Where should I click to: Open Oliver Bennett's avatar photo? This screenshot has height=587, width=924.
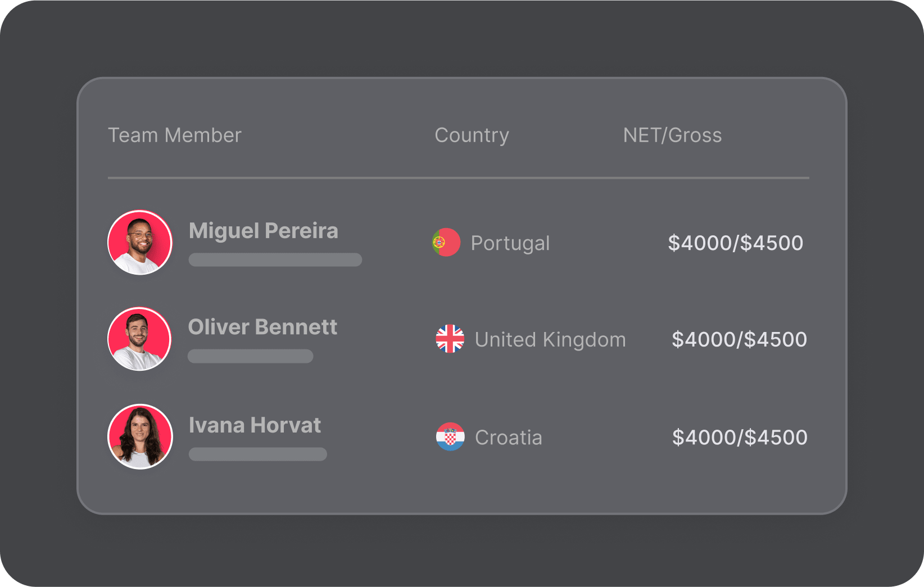point(139,339)
